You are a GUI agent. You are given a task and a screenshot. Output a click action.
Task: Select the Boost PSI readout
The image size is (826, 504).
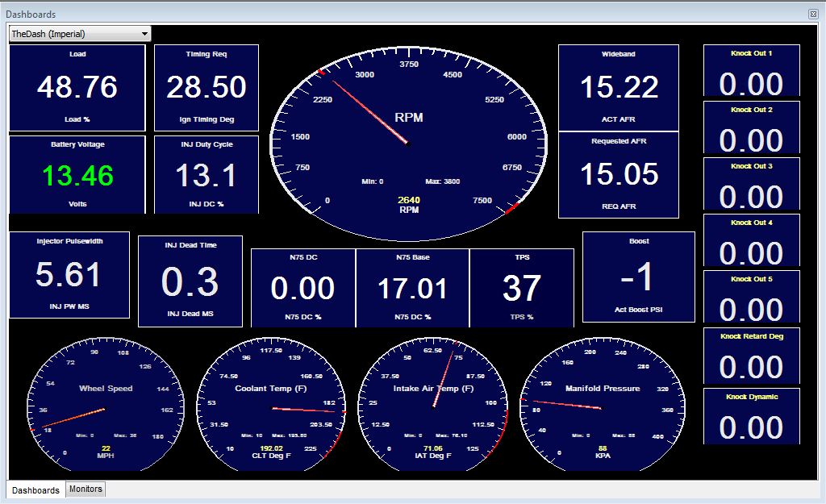pyautogui.click(x=639, y=276)
